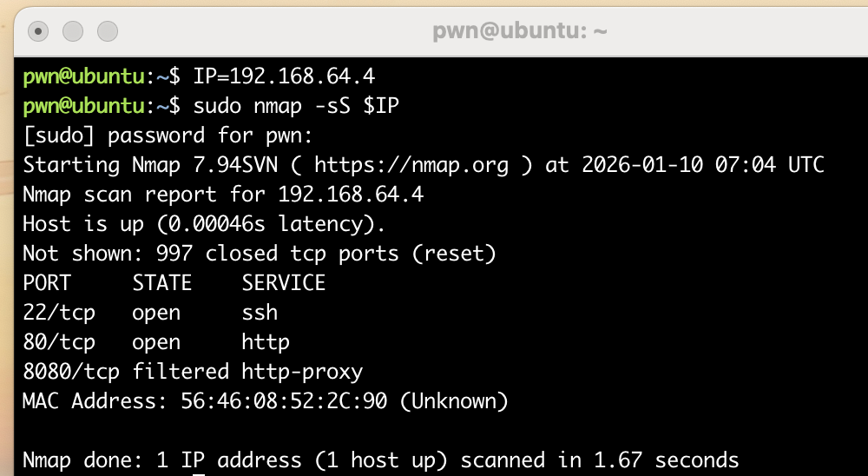
Task: Click the 997 closed tcp ports line
Action: coord(259,254)
